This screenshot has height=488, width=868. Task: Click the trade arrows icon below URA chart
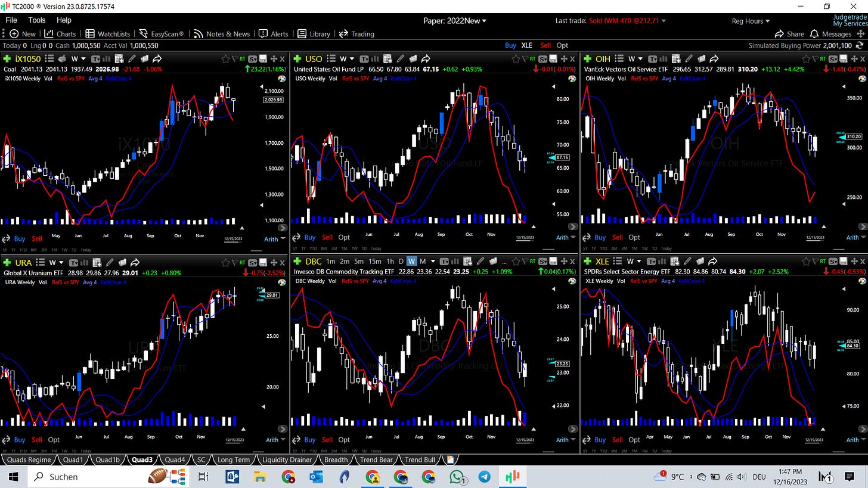pos(6,440)
